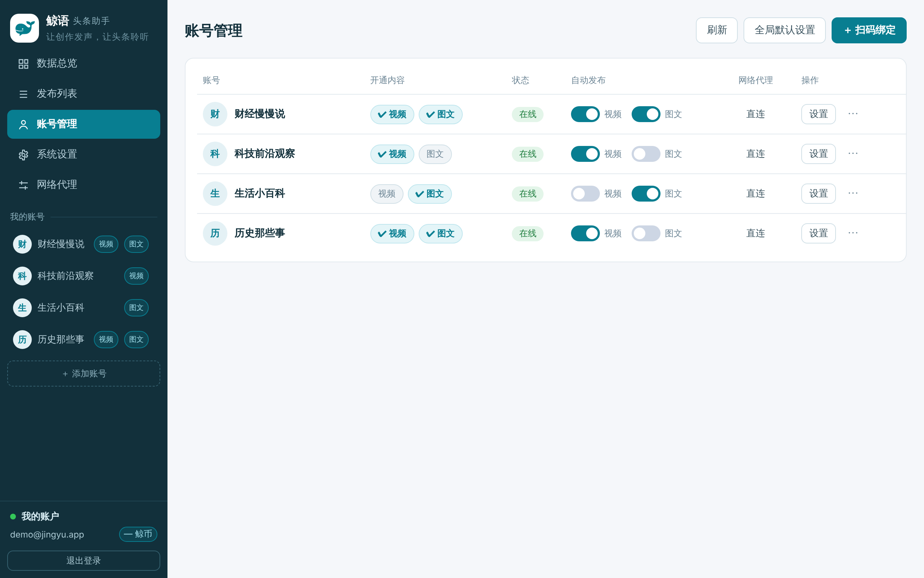924x578 pixels.
Task: Open the 数据总览 page
Action: pos(84,64)
